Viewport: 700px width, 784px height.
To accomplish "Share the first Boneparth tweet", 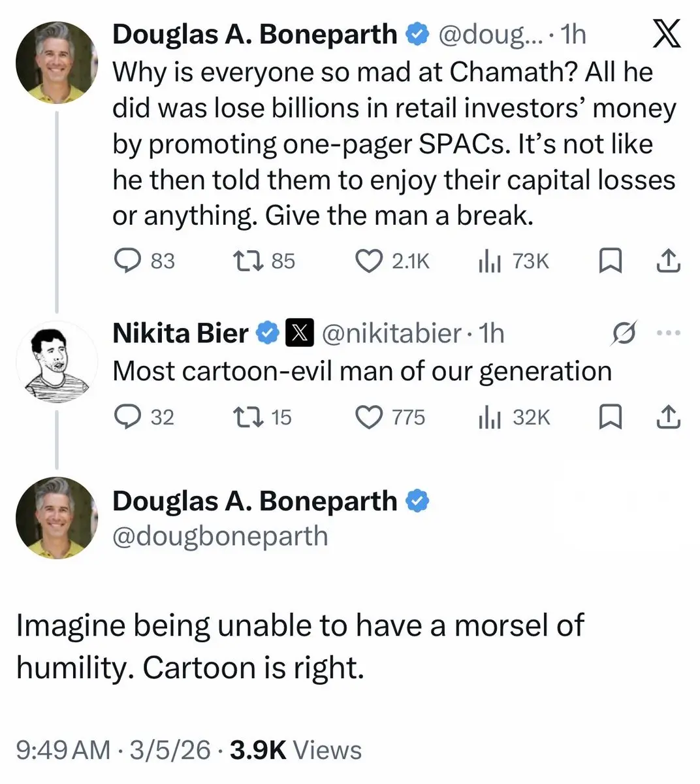I will [668, 261].
